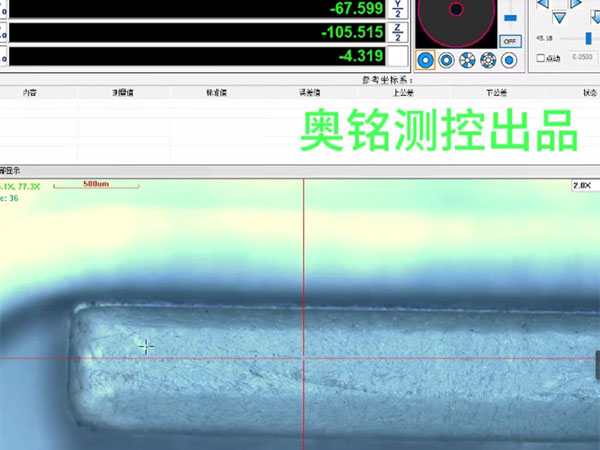Viewport: 600px width, 450px height.
Task: Click the 上公差 column header
Action: (x=404, y=93)
